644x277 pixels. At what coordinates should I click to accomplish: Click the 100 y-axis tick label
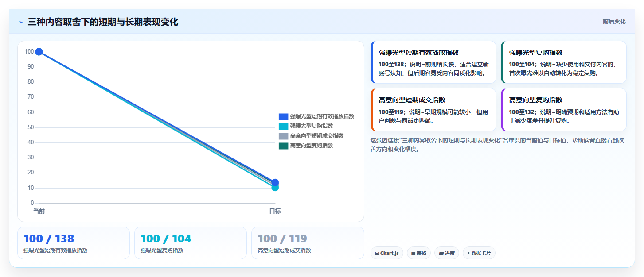pyautogui.click(x=29, y=52)
